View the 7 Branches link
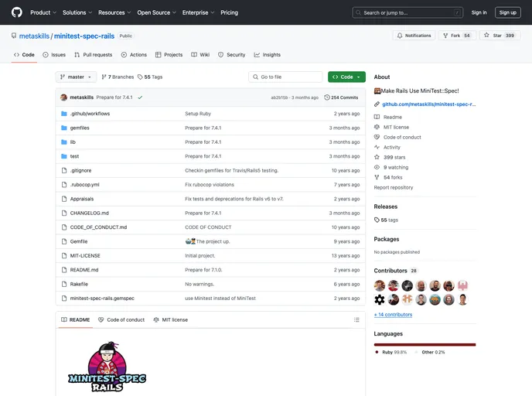The image size is (532, 396). click(x=118, y=77)
